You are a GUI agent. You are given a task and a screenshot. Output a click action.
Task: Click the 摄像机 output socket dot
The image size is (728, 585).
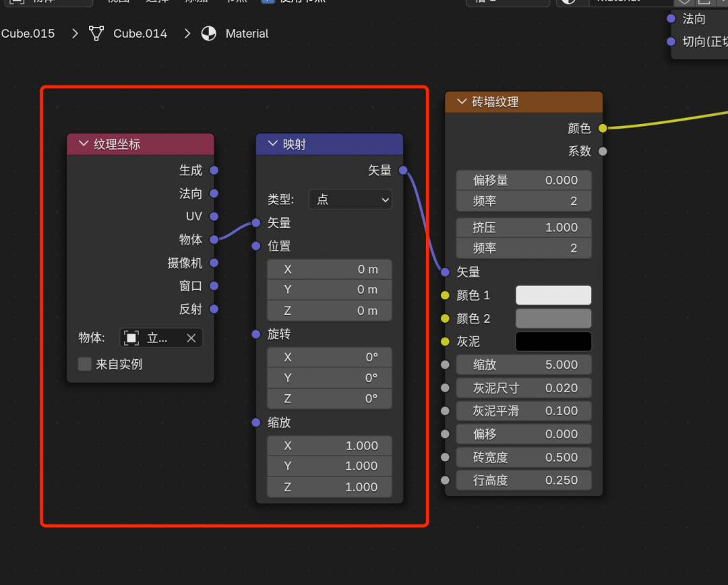point(214,263)
